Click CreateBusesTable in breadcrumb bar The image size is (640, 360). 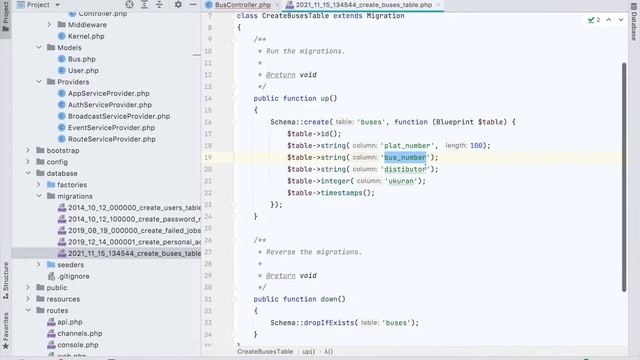[x=265, y=351]
